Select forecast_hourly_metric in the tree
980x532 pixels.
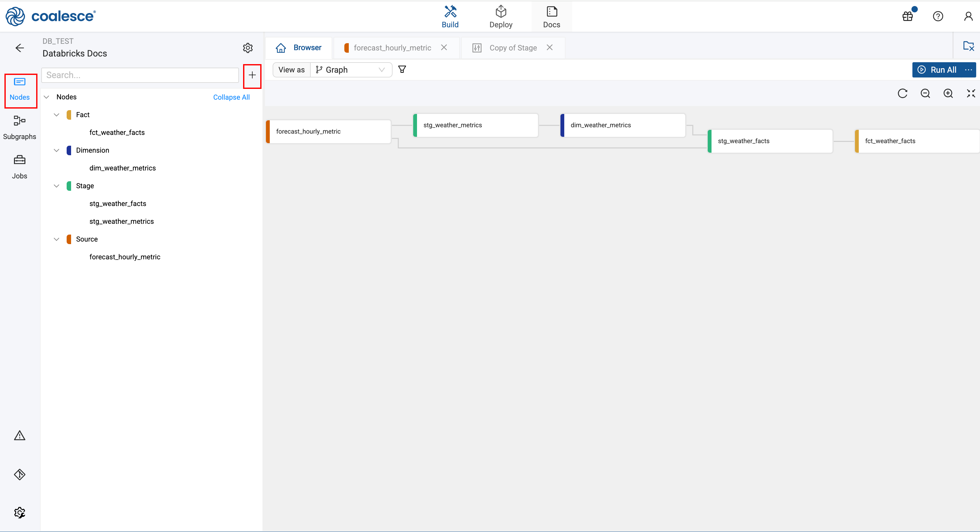point(125,257)
